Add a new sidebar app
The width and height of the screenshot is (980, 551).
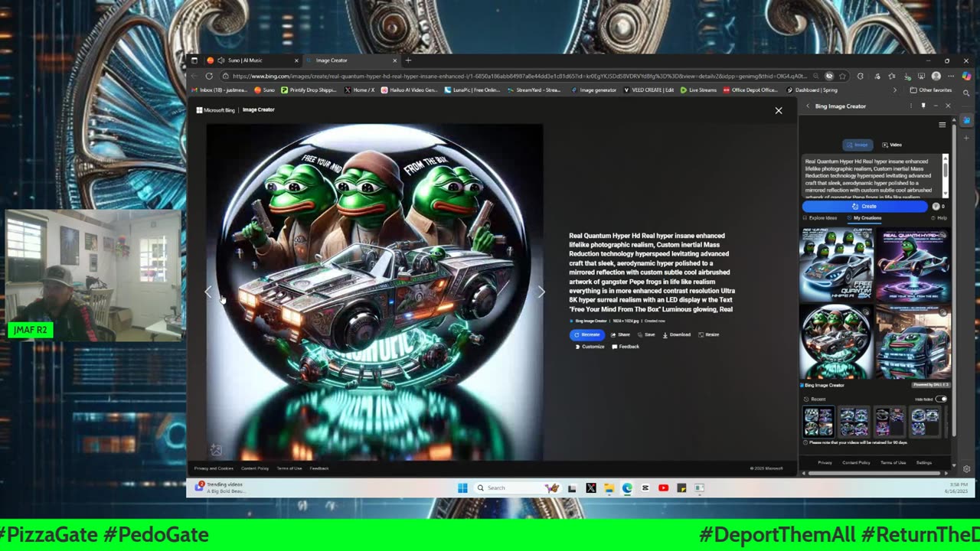[966, 137]
